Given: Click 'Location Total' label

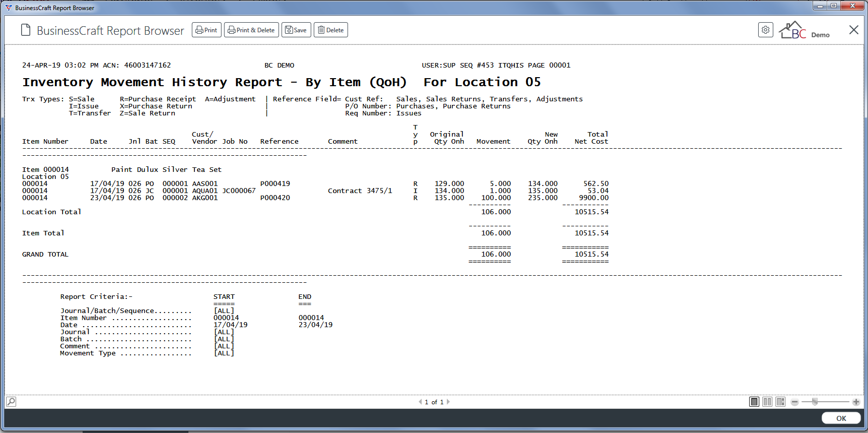Looking at the screenshot, I should (51, 212).
